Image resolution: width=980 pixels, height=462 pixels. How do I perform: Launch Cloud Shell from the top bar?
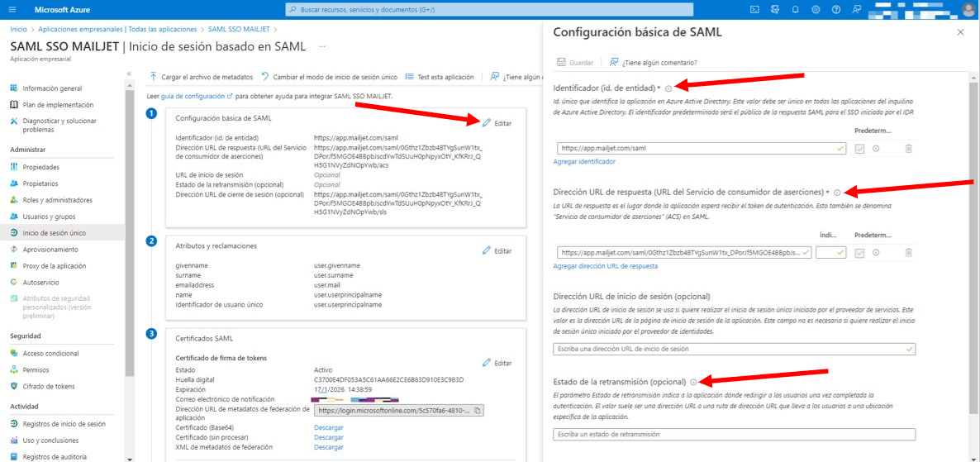pos(755,9)
